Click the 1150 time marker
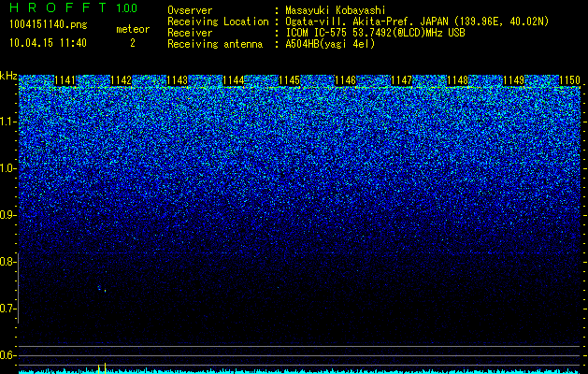Viewport: 588px width, 374px height. (x=569, y=80)
